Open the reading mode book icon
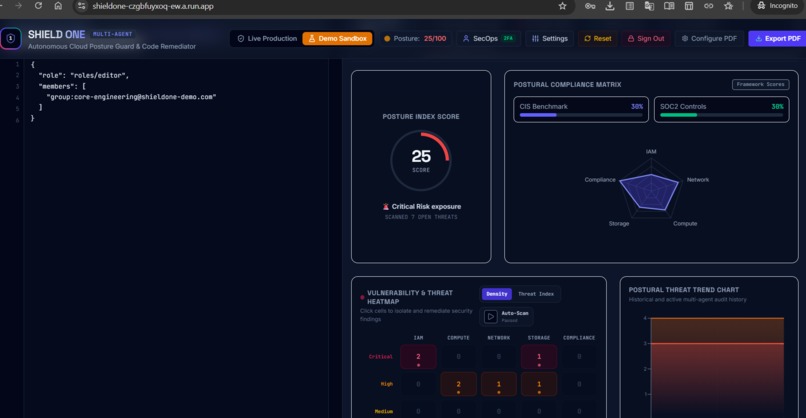Viewport: 806px width, 418px height. (x=669, y=6)
